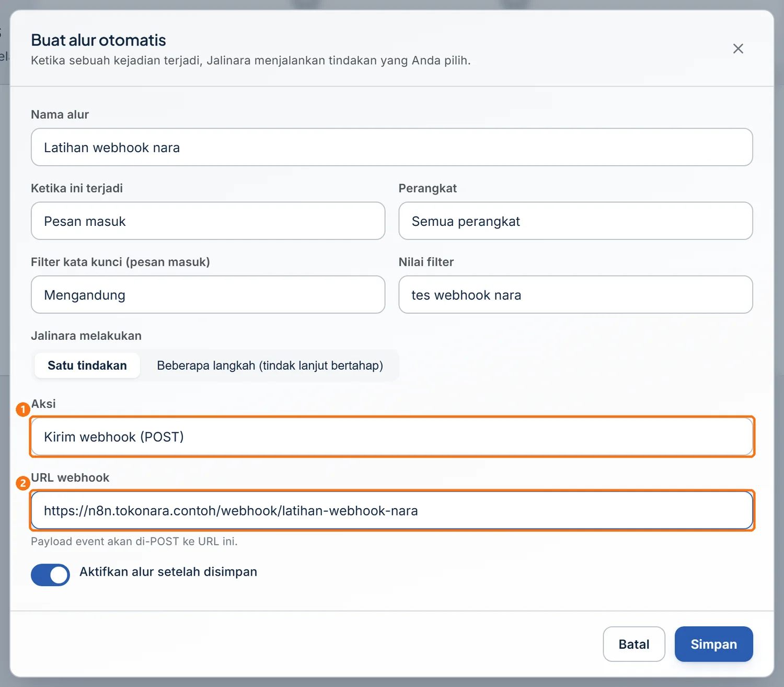784x687 pixels.
Task: Close the Buat alur otomatis dialog
Action: (x=738, y=49)
